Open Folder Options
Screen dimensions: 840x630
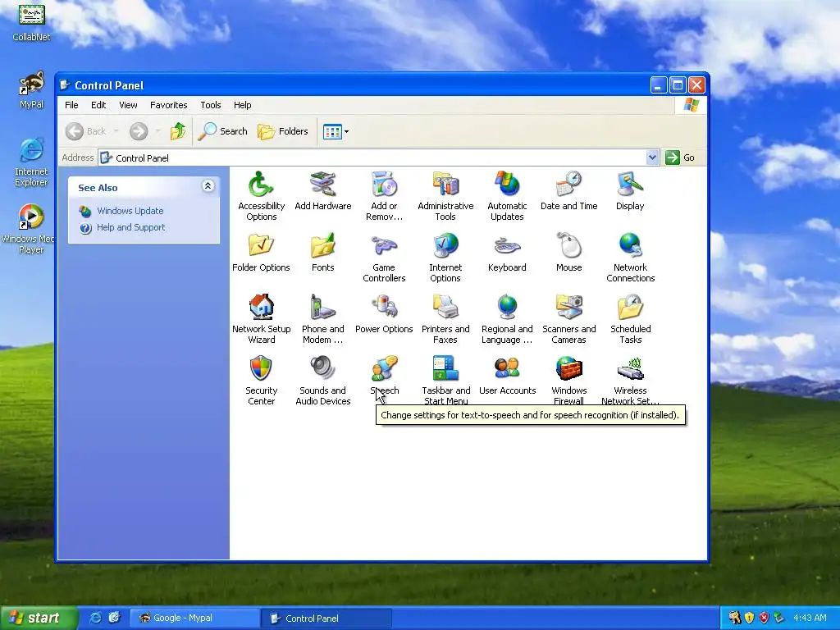tap(261, 253)
